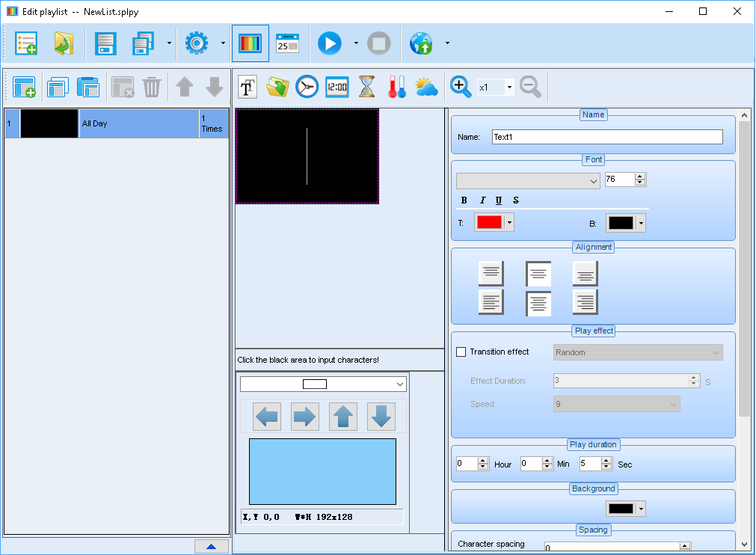Toggle strikethrough formatting S
756x555 pixels.
(x=516, y=200)
